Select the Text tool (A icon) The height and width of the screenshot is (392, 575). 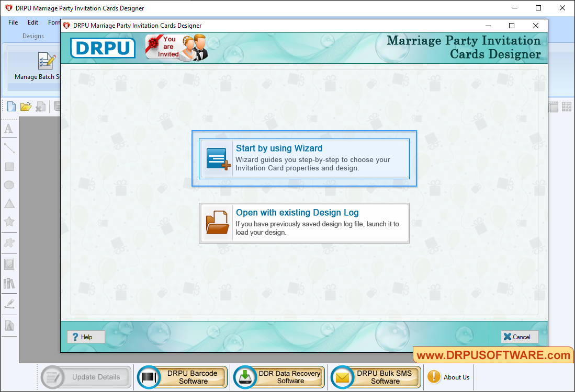point(9,129)
